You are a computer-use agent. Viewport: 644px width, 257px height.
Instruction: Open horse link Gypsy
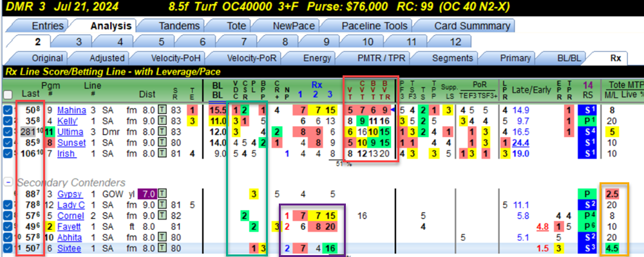point(70,194)
